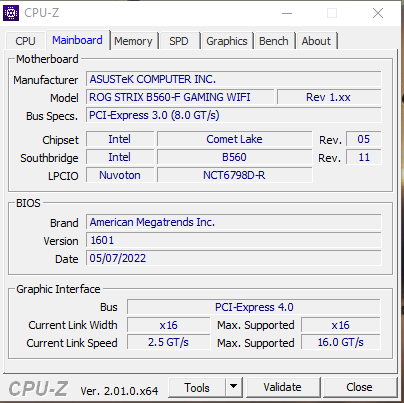Click the Validate button
404x403 pixels.
(283, 387)
